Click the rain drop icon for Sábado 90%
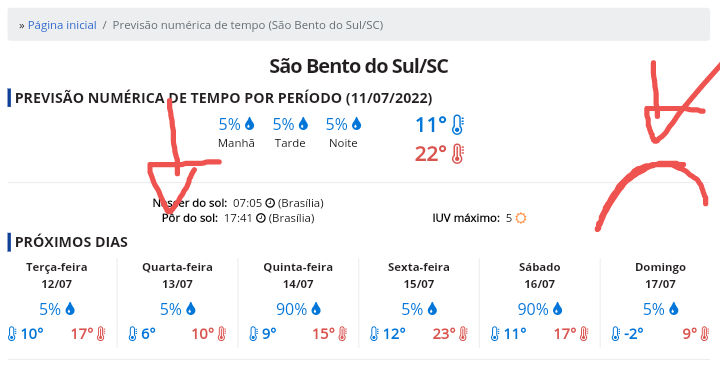The image size is (720, 367). click(x=557, y=309)
